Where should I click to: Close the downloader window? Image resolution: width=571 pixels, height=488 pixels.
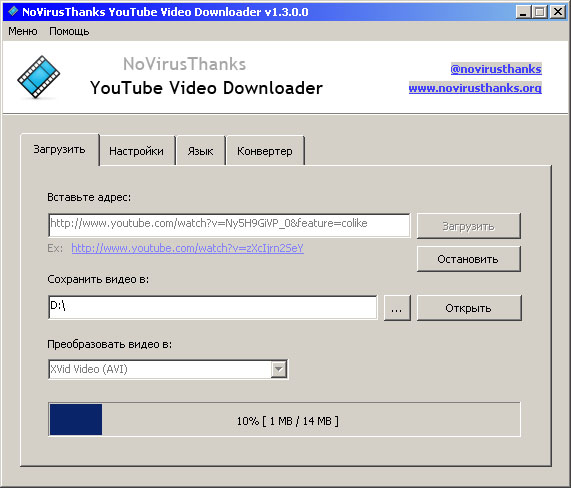tap(558, 12)
